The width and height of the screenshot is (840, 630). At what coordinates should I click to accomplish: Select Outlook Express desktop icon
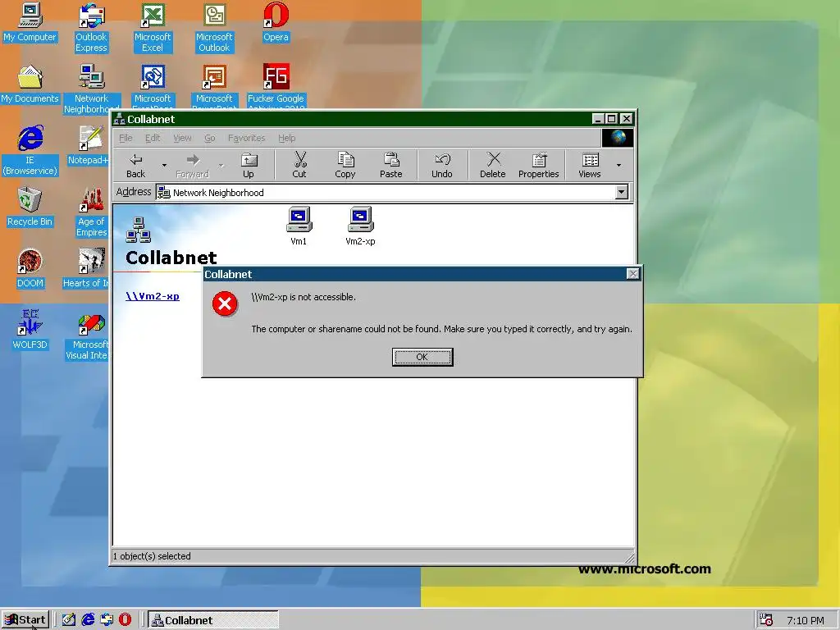click(92, 28)
